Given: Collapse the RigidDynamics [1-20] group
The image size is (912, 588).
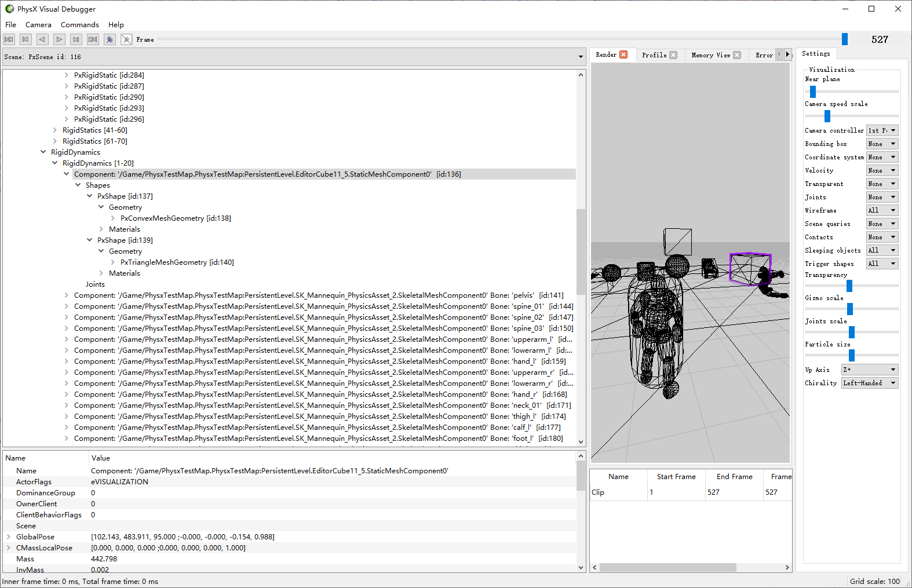Looking at the screenshot, I should [55, 163].
